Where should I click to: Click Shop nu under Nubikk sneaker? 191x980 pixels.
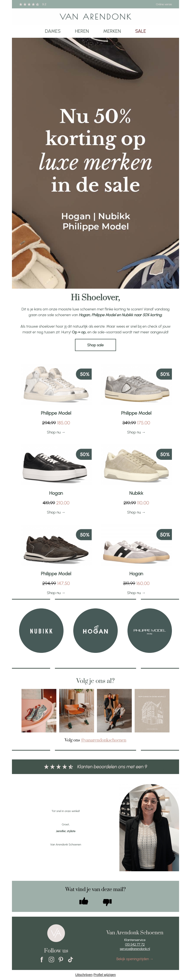click(x=136, y=512)
